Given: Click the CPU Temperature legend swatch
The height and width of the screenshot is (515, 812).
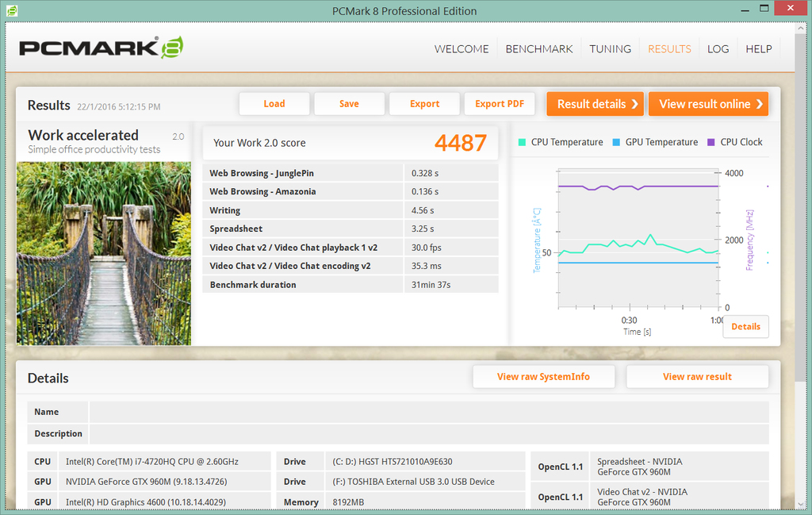Looking at the screenshot, I should 521,142.
